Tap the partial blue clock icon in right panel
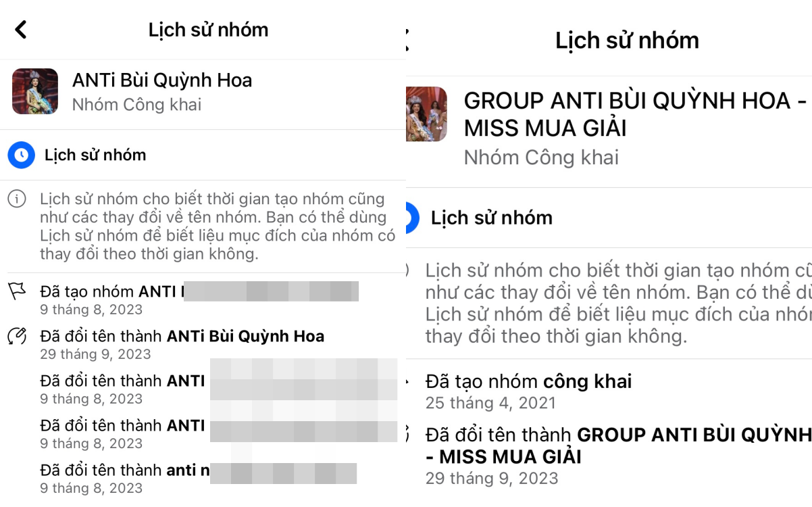 (x=409, y=218)
